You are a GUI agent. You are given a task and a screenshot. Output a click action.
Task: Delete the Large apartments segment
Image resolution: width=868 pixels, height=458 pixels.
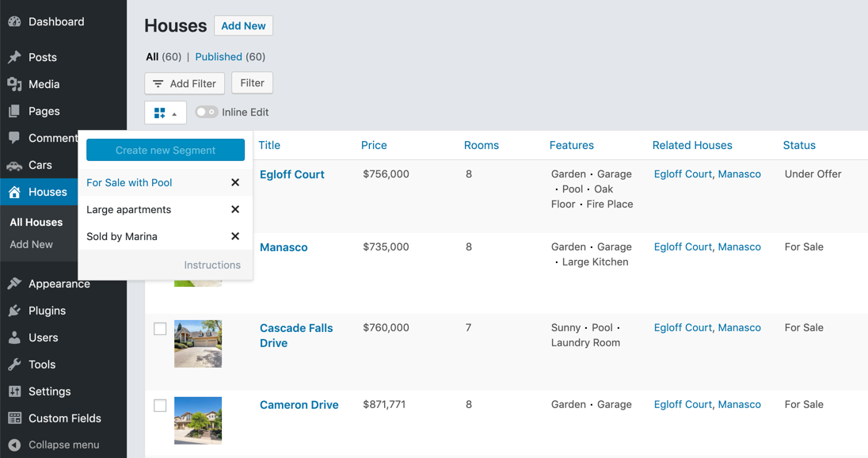coord(235,209)
